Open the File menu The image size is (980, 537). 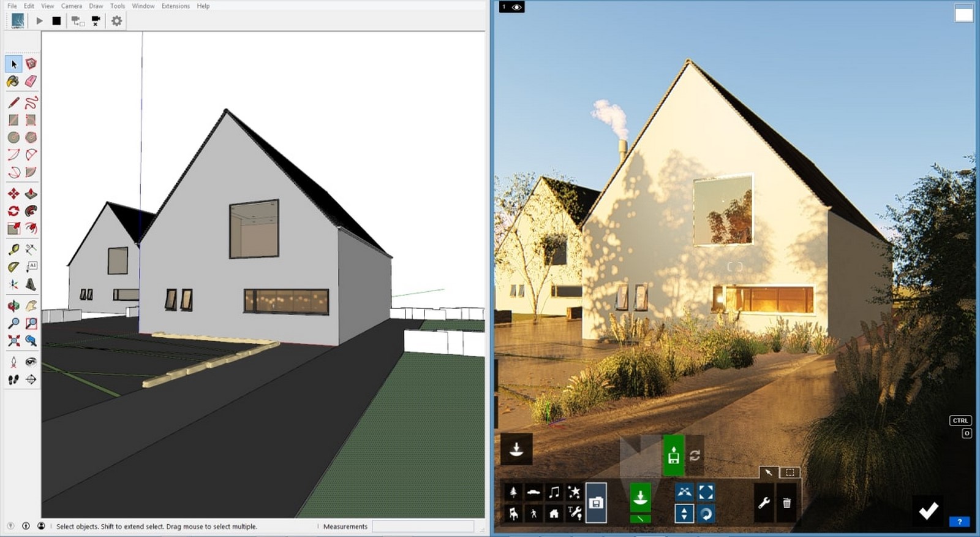tap(12, 6)
